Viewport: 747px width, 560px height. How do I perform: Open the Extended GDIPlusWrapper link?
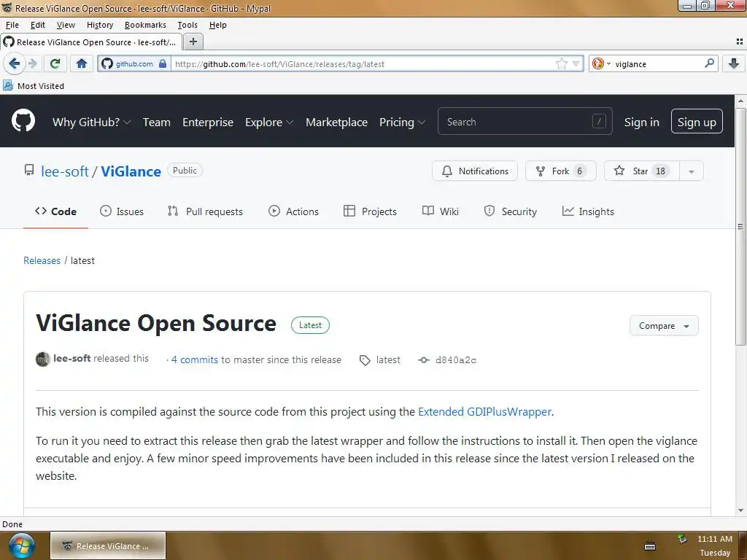[484, 411]
